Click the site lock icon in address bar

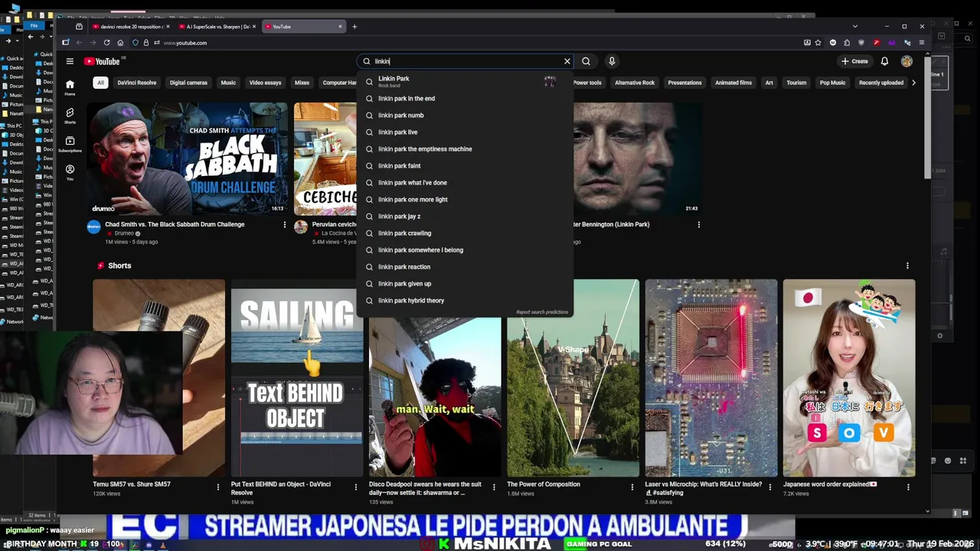[145, 43]
